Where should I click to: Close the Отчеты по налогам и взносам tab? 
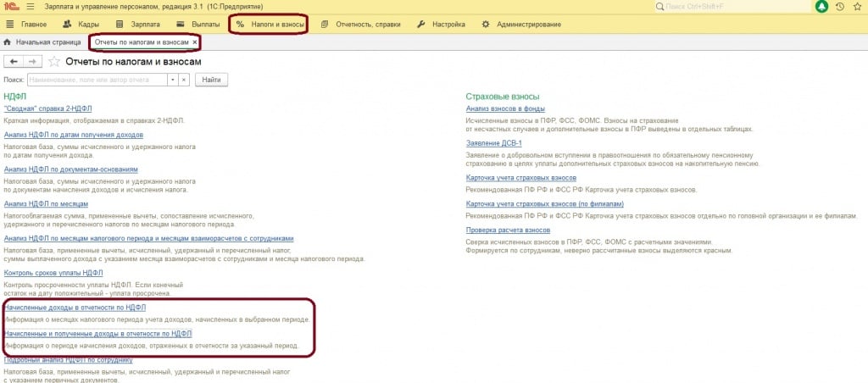coord(194,42)
